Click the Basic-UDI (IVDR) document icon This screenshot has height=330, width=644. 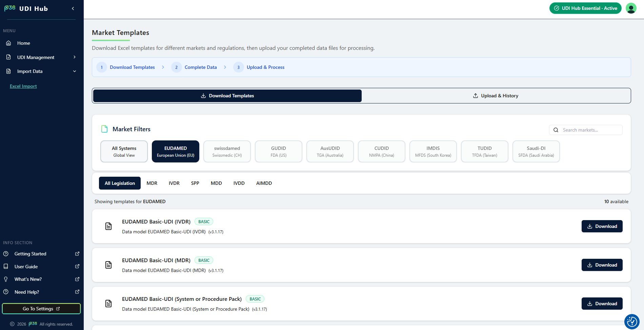click(108, 226)
